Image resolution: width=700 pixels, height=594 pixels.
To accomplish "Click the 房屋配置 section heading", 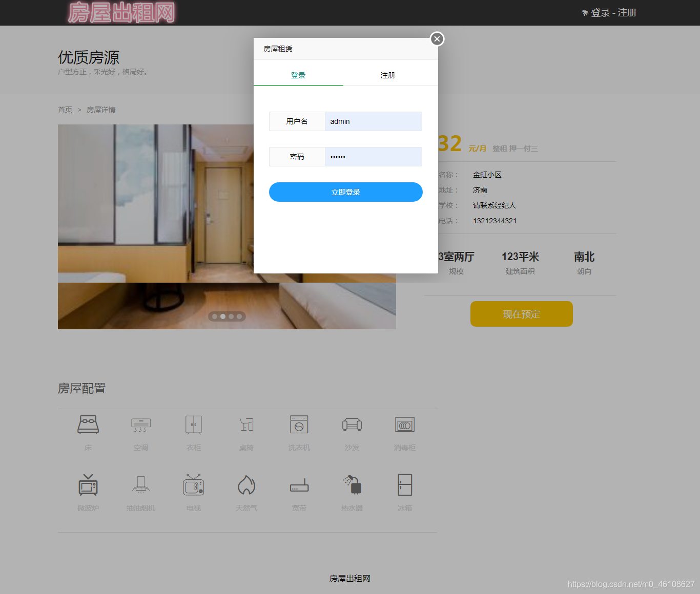I will (81, 389).
